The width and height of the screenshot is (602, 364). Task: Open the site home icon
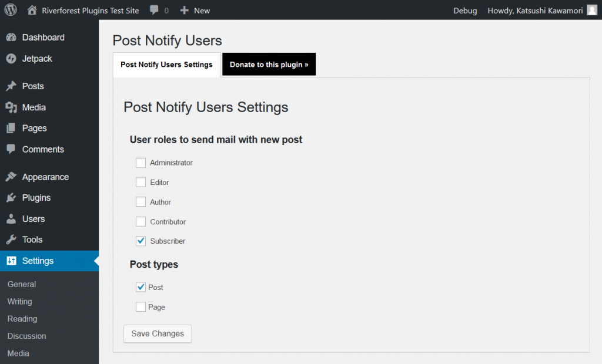(x=32, y=10)
